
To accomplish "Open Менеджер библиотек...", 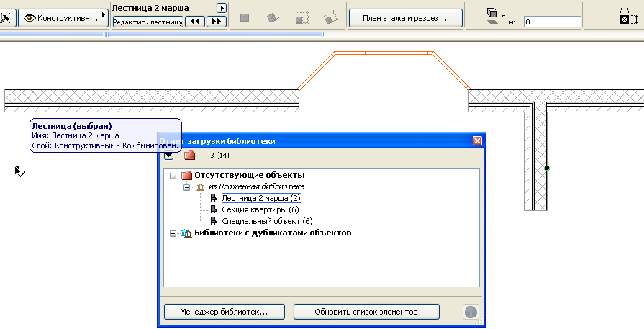I will [x=225, y=312].
